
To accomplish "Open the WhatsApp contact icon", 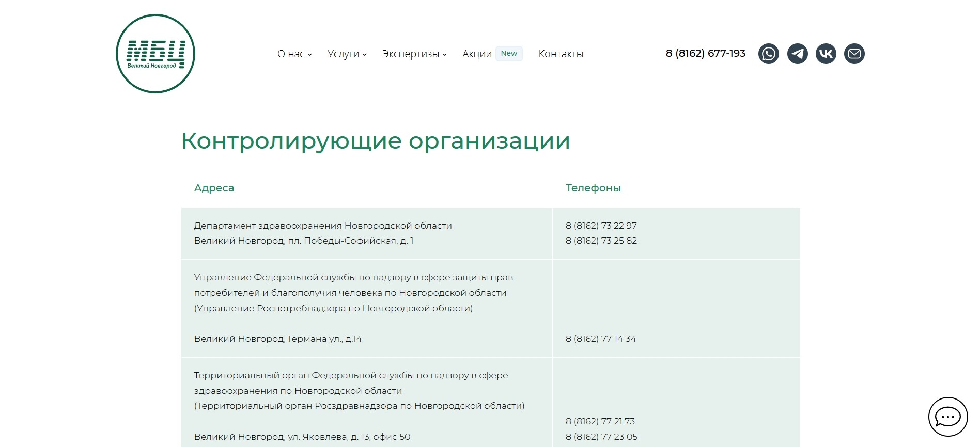I will click(768, 54).
